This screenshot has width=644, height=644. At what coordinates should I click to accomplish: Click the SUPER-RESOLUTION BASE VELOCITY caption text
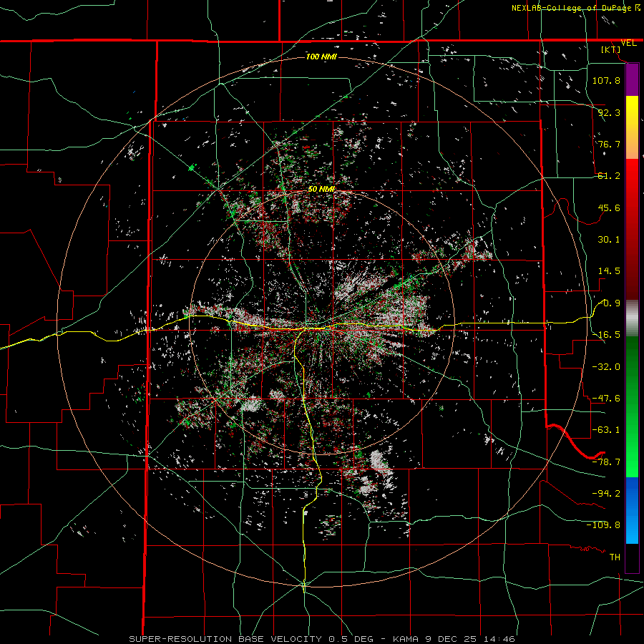[x=225, y=639]
